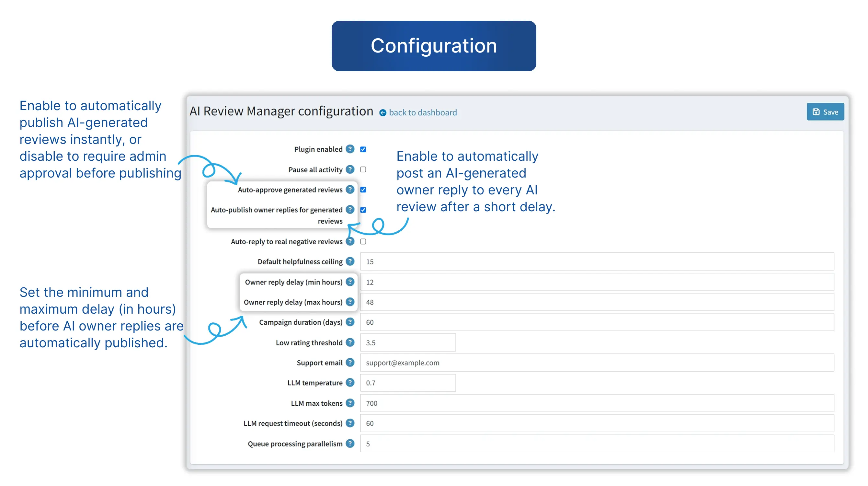Click help icon for Owner reply delay (max hours)

[x=350, y=302]
